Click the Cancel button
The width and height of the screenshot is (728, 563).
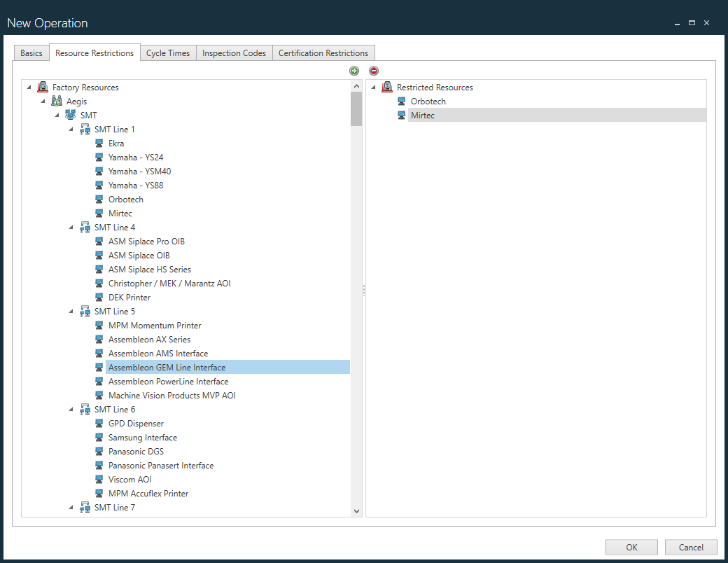tap(690, 547)
